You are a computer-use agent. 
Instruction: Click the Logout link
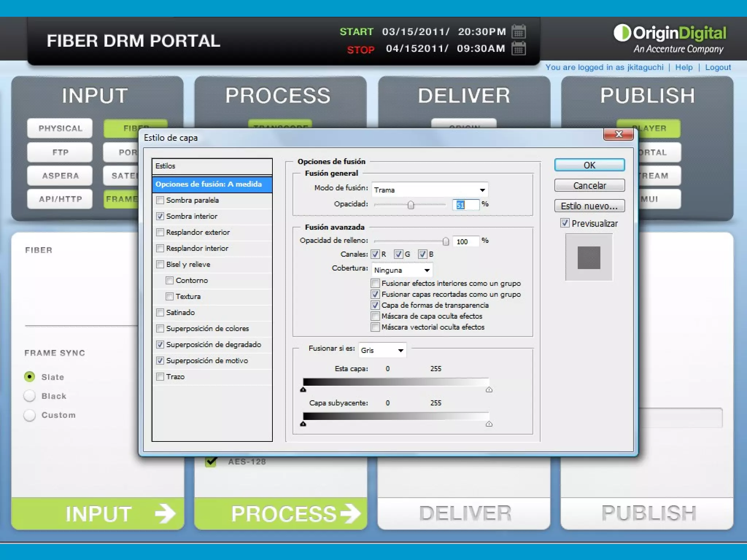(717, 67)
